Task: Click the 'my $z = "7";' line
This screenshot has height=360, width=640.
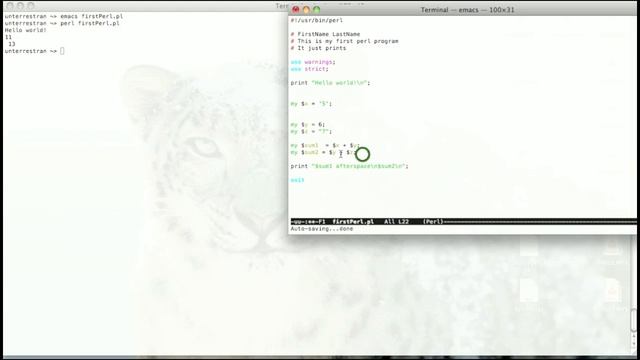Action: pos(311,131)
